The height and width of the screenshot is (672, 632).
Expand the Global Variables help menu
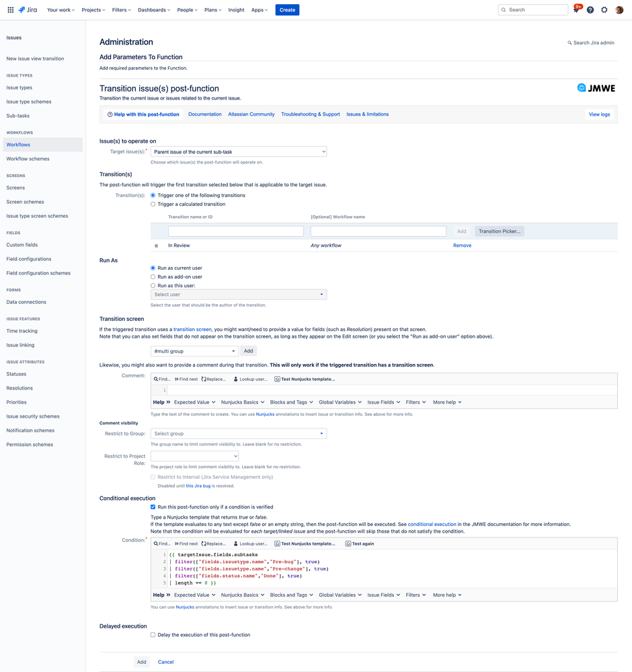click(340, 402)
